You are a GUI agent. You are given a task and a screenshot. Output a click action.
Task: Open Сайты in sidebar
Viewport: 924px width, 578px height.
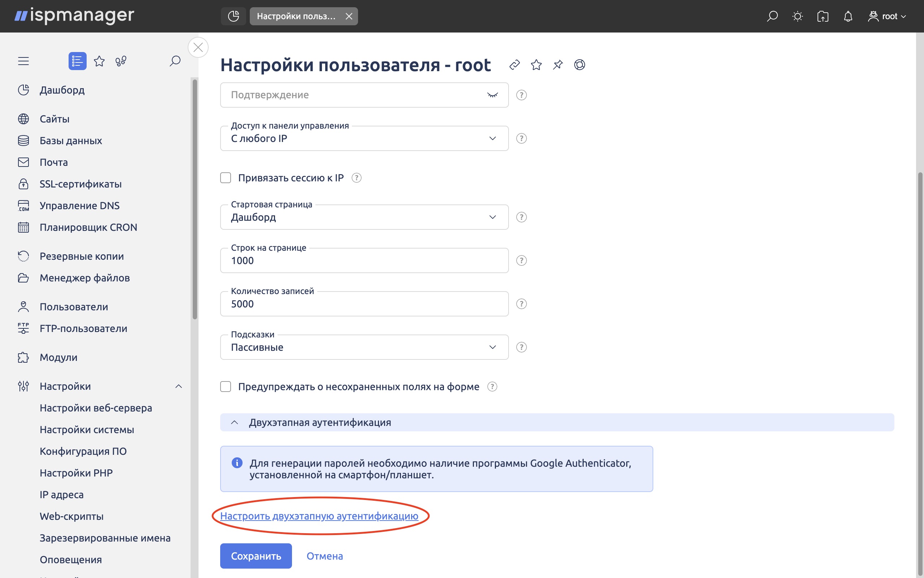coord(55,119)
